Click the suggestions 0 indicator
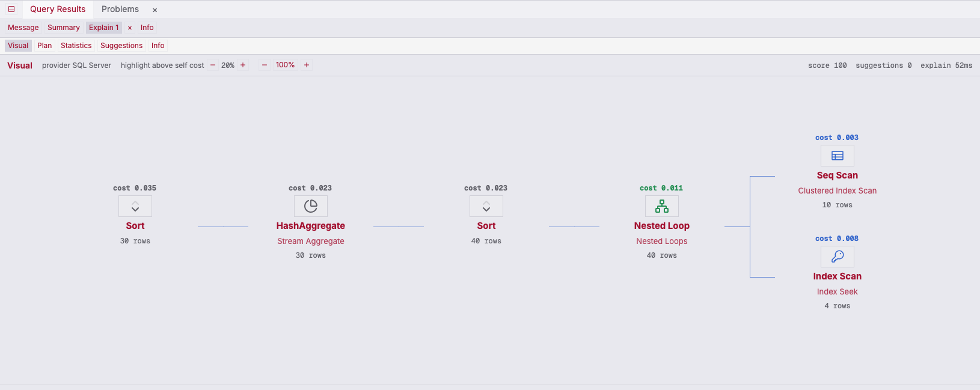 pyautogui.click(x=884, y=66)
